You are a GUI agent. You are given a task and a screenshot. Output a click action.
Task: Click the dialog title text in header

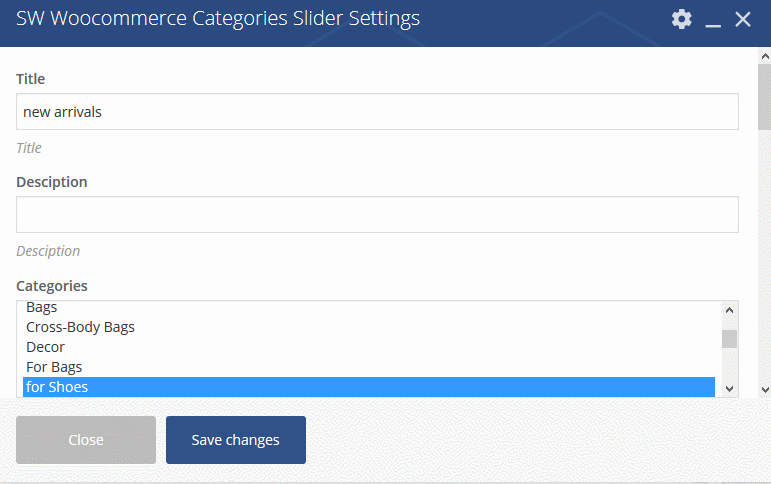tap(218, 19)
